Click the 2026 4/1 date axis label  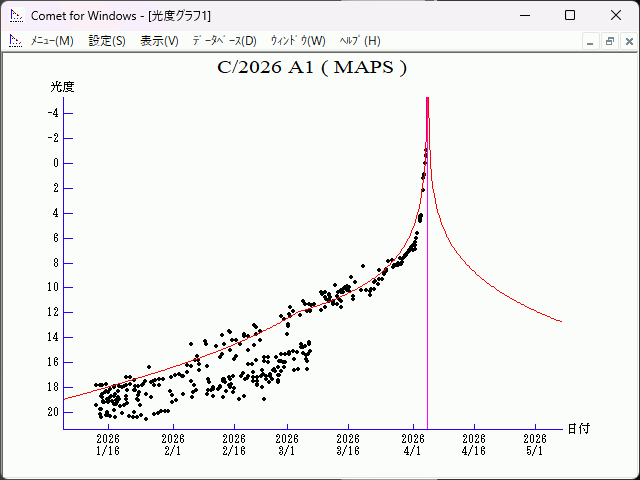[x=413, y=444]
